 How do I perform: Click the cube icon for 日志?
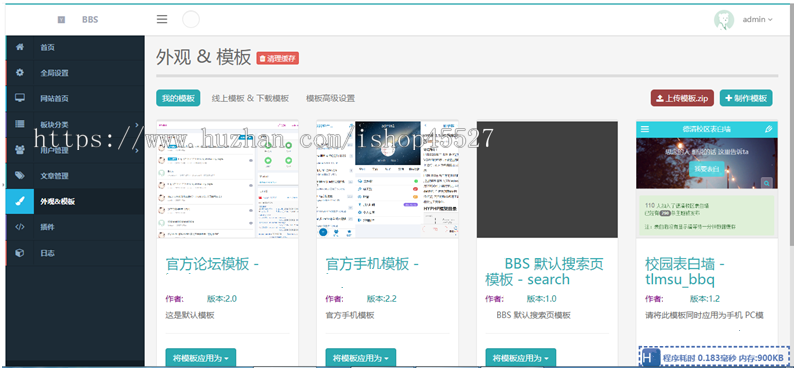pos(20,253)
